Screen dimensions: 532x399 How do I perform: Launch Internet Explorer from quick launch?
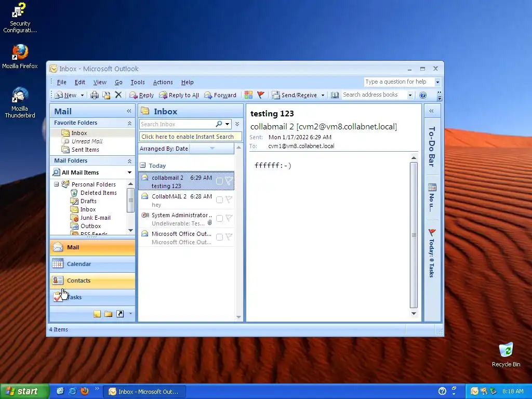point(72,391)
